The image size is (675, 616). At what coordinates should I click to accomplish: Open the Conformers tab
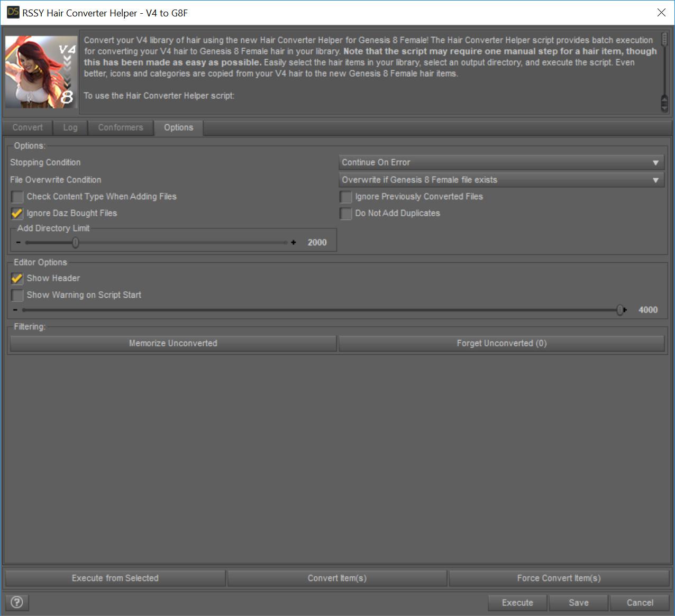tap(121, 127)
